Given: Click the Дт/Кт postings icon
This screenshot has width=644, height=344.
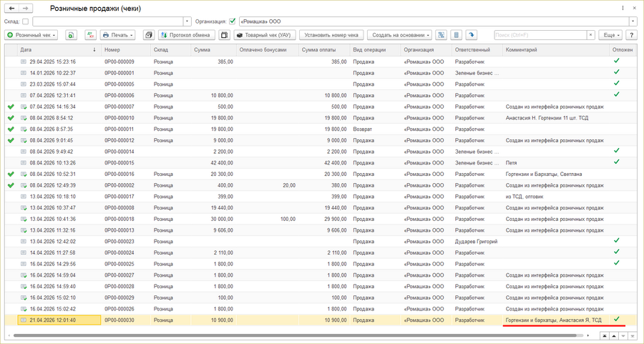Looking at the screenshot, I should click(90, 35).
